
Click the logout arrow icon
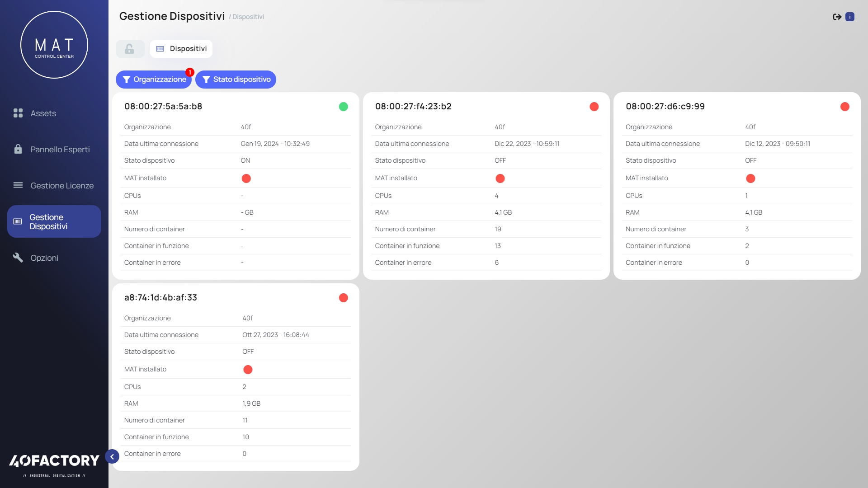click(x=837, y=17)
